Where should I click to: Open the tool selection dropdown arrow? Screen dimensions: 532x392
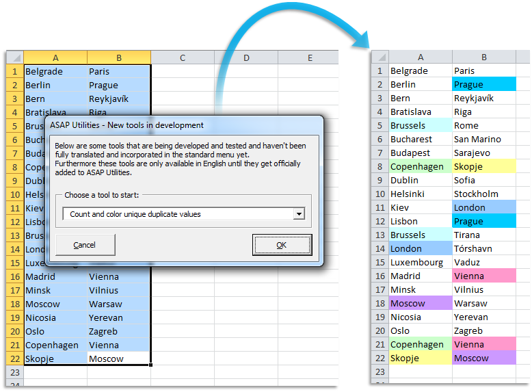point(299,214)
